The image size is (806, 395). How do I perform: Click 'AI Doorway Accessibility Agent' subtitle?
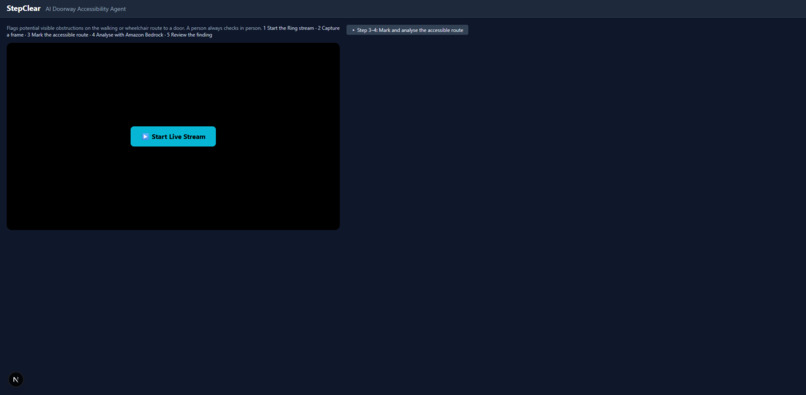pos(86,9)
